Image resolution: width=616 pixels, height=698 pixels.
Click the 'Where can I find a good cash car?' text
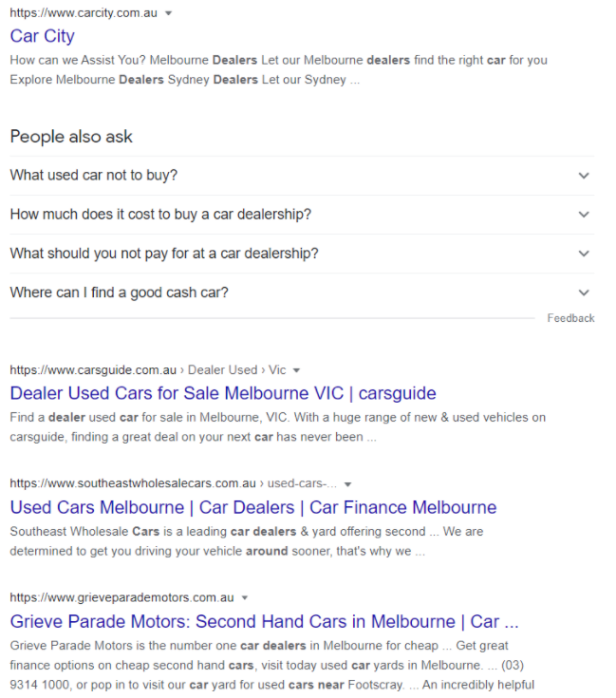click(119, 292)
